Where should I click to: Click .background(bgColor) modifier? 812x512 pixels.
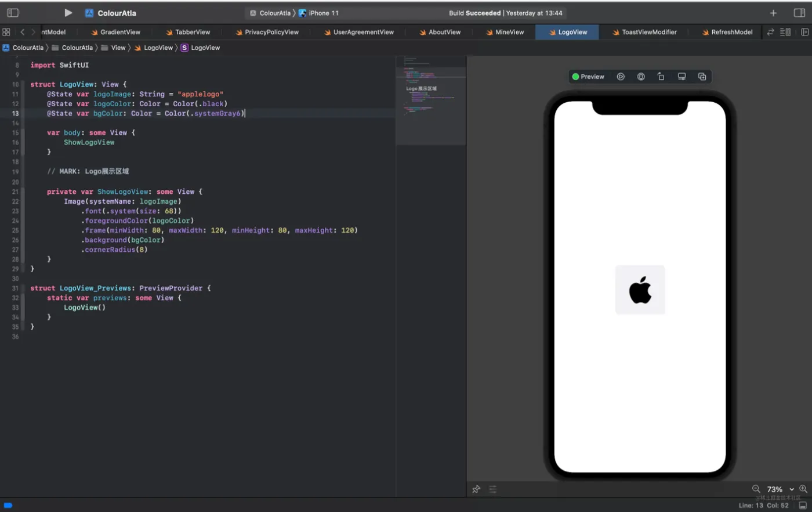tap(123, 240)
